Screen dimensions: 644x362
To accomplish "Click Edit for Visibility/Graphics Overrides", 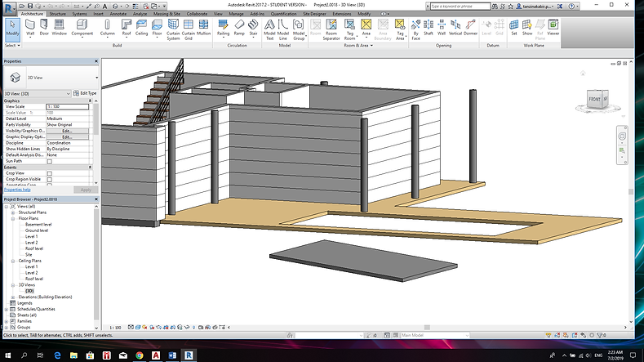I will point(68,131).
